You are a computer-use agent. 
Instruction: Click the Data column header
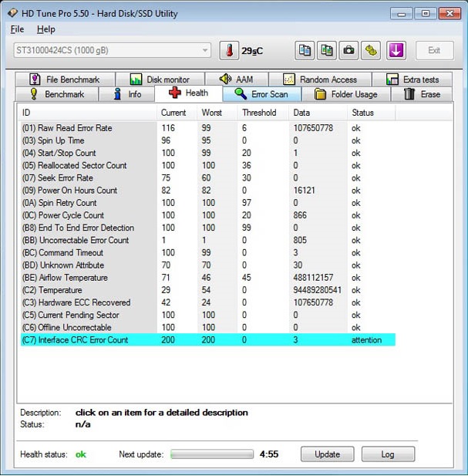(x=318, y=113)
